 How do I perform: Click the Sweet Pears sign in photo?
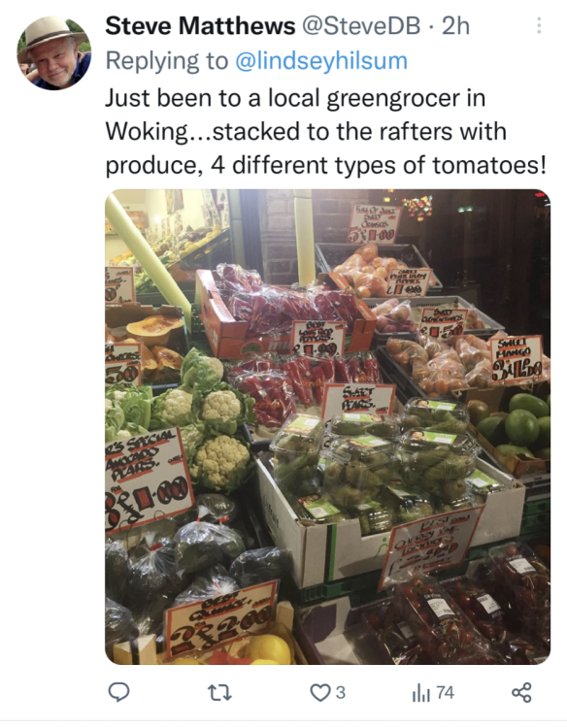click(357, 400)
